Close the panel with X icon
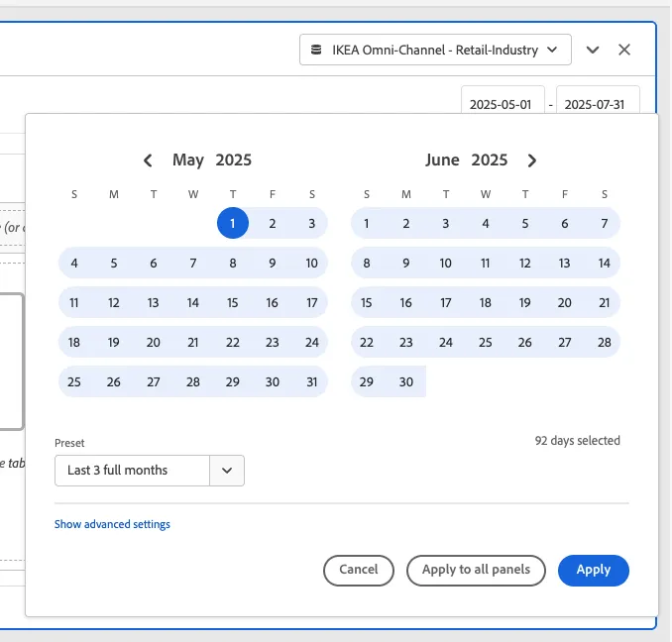672x642 pixels. (624, 50)
